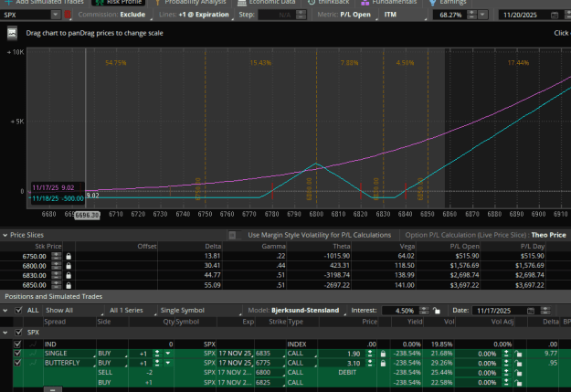Click chart icon on BUTTERFLY row

pos(33,363)
